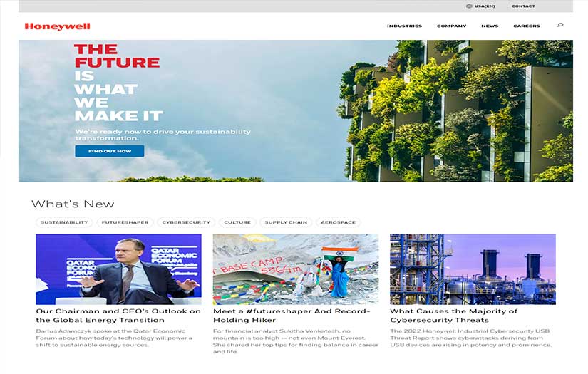Image resolution: width=588 pixels, height=374 pixels.
Task: Open the Company menu
Action: pos(451,26)
